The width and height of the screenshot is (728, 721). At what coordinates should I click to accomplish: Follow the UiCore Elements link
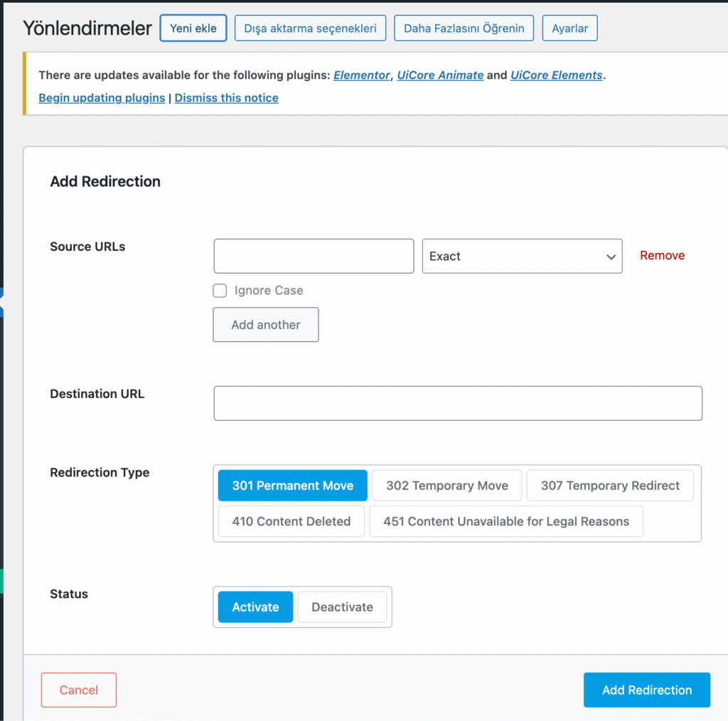tap(556, 75)
